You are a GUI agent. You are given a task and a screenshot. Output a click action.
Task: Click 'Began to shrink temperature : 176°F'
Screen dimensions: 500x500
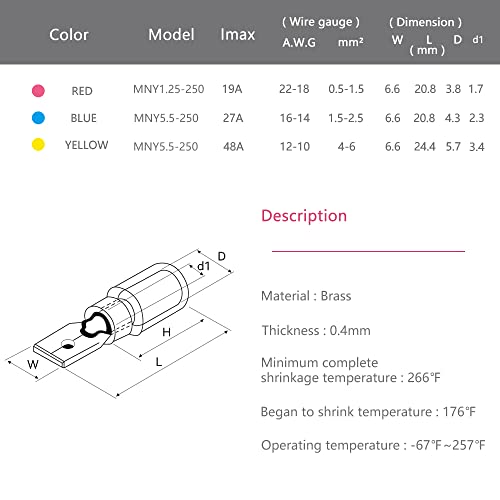[x=368, y=412]
